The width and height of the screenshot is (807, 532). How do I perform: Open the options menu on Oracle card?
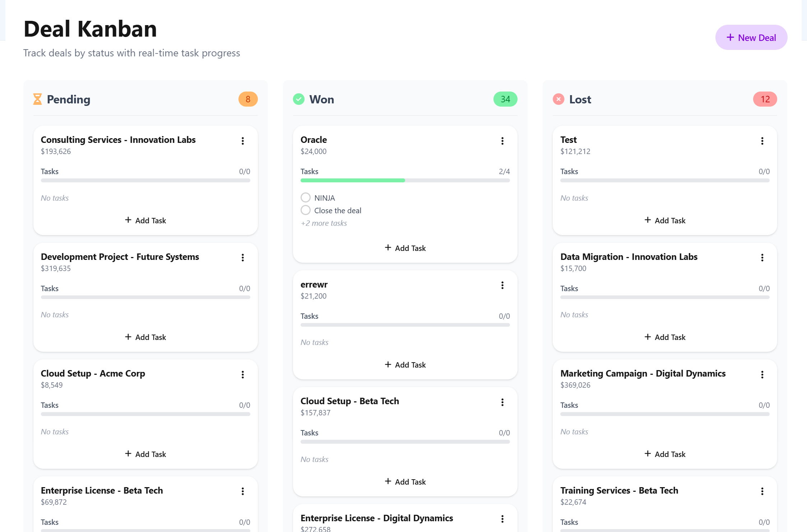pyautogui.click(x=502, y=141)
